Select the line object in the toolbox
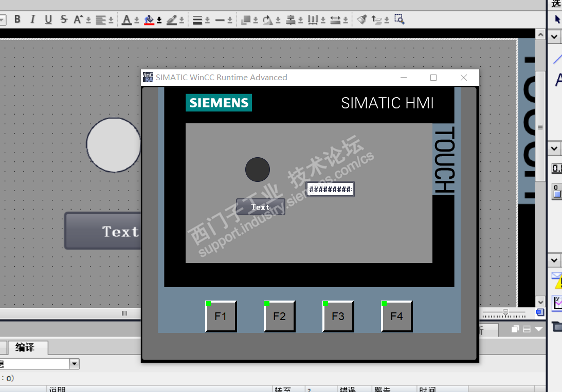 (x=557, y=59)
